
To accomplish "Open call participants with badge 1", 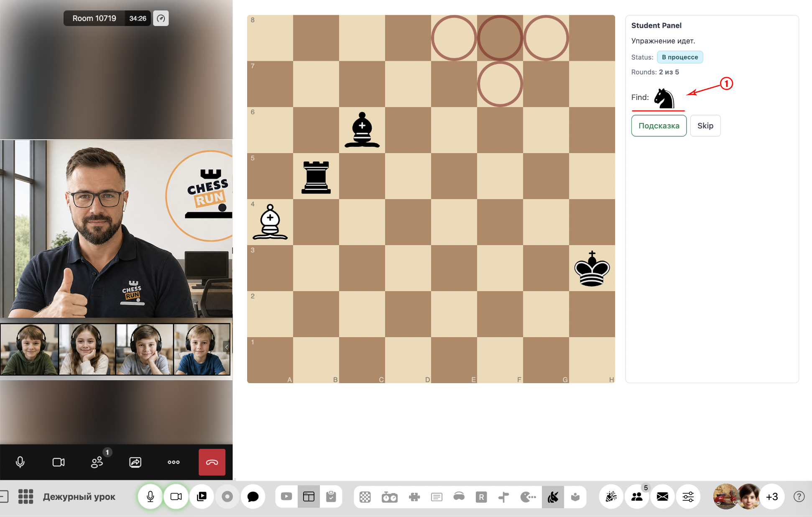I will coord(97,462).
